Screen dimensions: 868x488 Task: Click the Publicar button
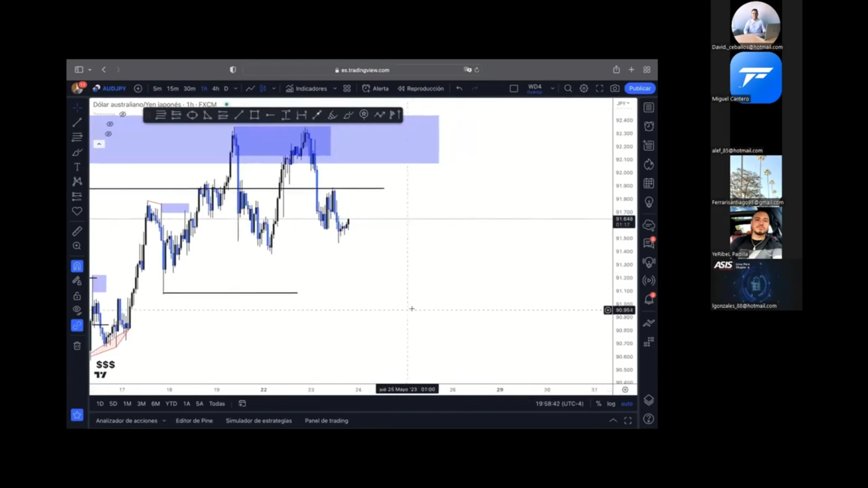click(640, 89)
